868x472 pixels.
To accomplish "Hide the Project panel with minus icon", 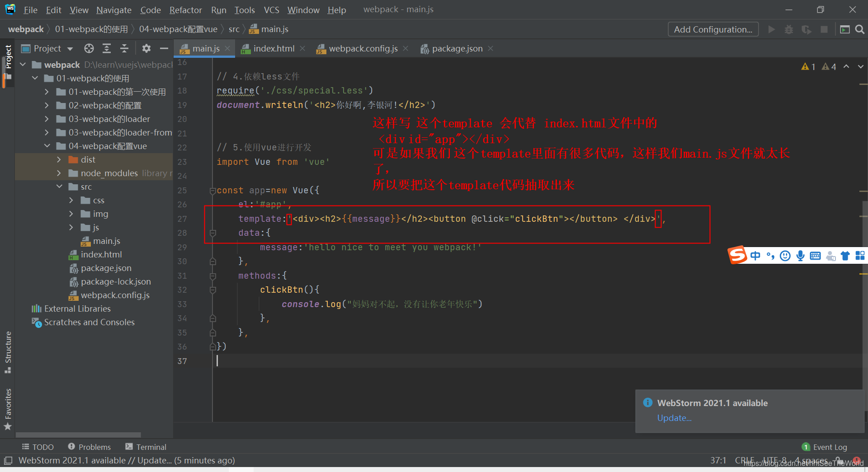I will tap(164, 48).
